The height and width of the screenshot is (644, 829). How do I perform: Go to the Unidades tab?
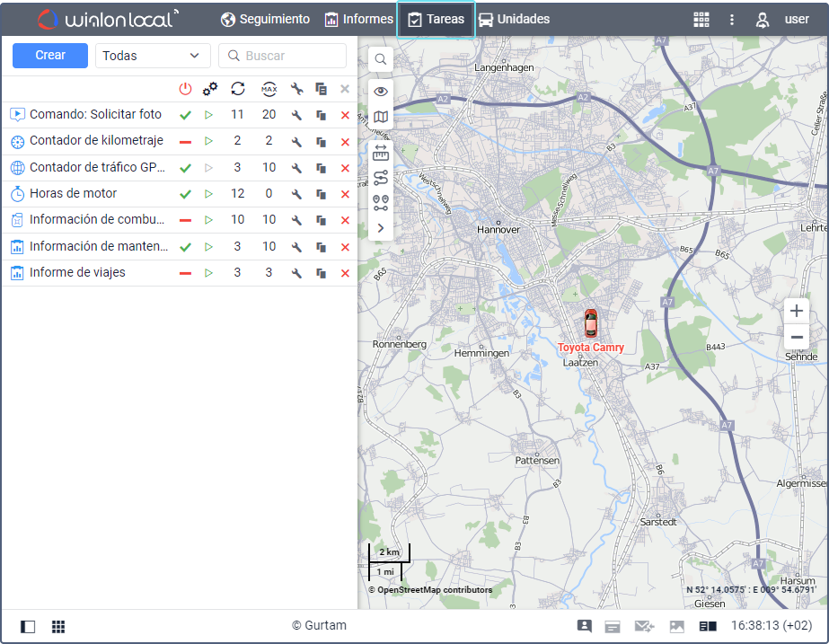click(514, 19)
